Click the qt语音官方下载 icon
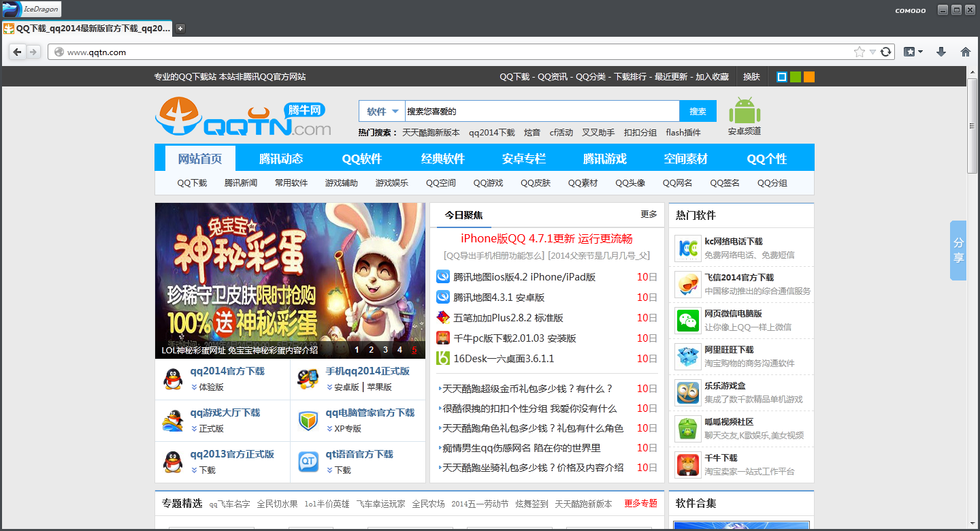980x531 pixels. pos(308,462)
